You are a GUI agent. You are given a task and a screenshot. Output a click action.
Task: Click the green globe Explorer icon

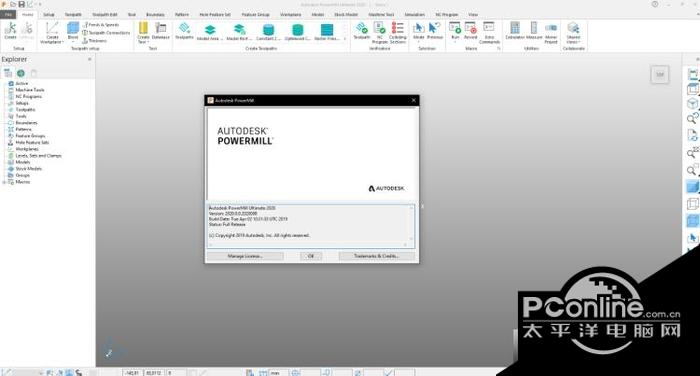(21, 73)
